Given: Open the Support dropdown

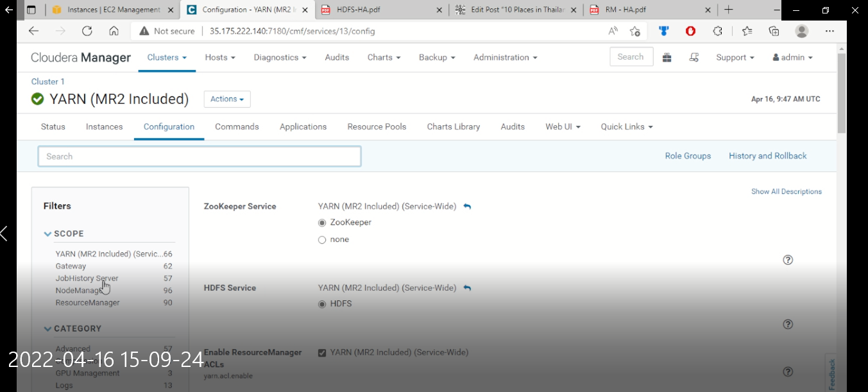Looking at the screenshot, I should coord(735,57).
